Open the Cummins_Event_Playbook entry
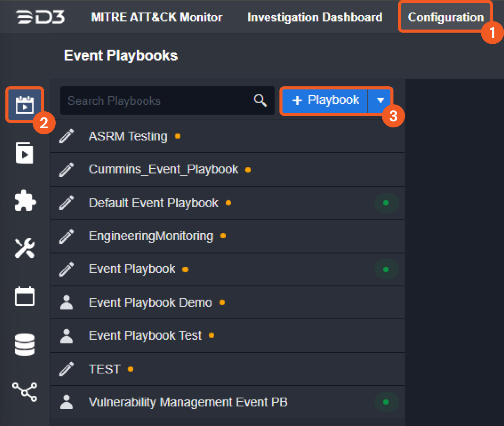Image resolution: width=504 pixels, height=426 pixels. click(164, 169)
